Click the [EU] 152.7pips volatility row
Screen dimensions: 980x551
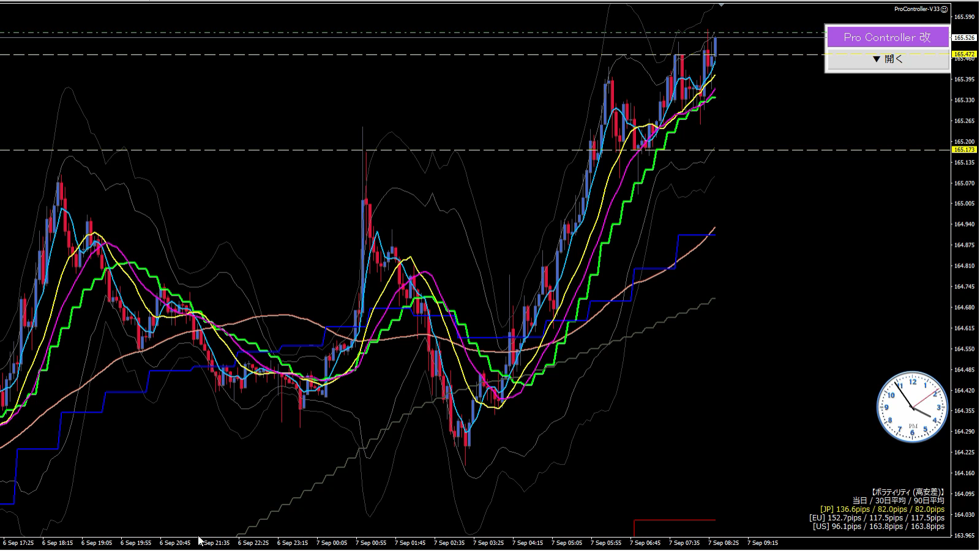tap(877, 518)
